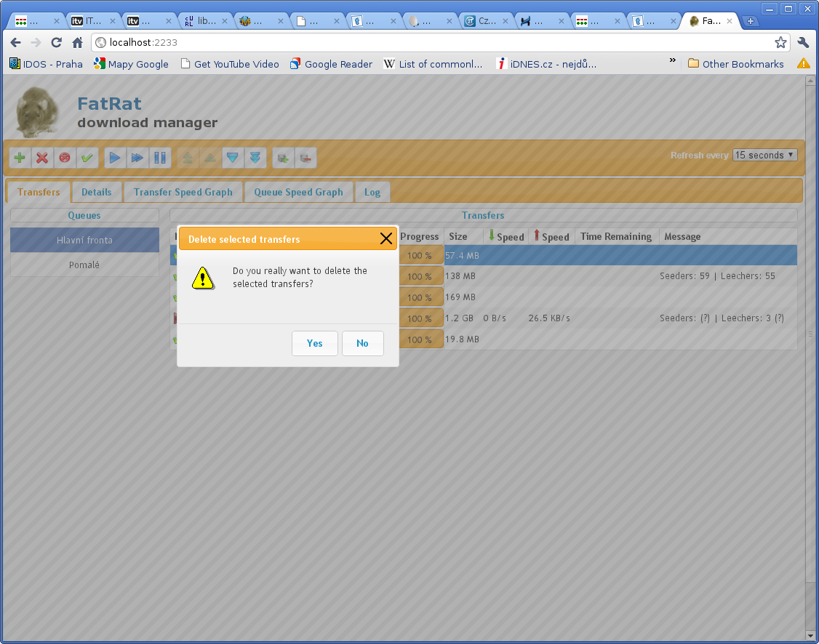This screenshot has height=644, width=819.
Task: Open the IDOS - Praha bookmark
Action: (46, 64)
